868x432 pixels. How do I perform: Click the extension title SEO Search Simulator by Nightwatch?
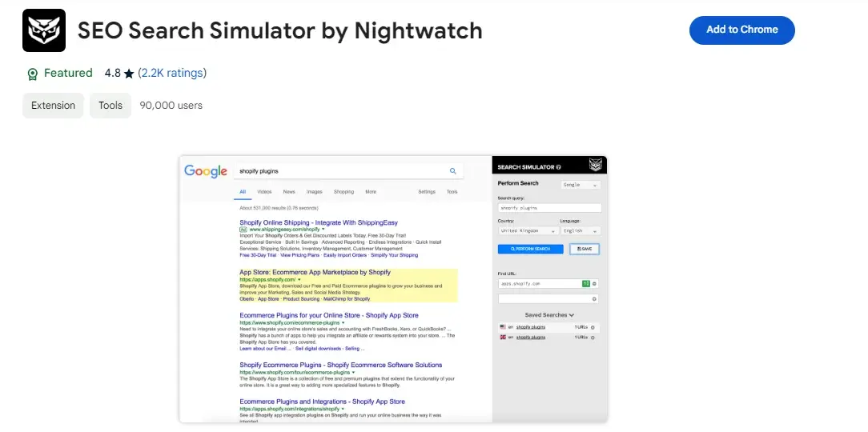pos(279,30)
